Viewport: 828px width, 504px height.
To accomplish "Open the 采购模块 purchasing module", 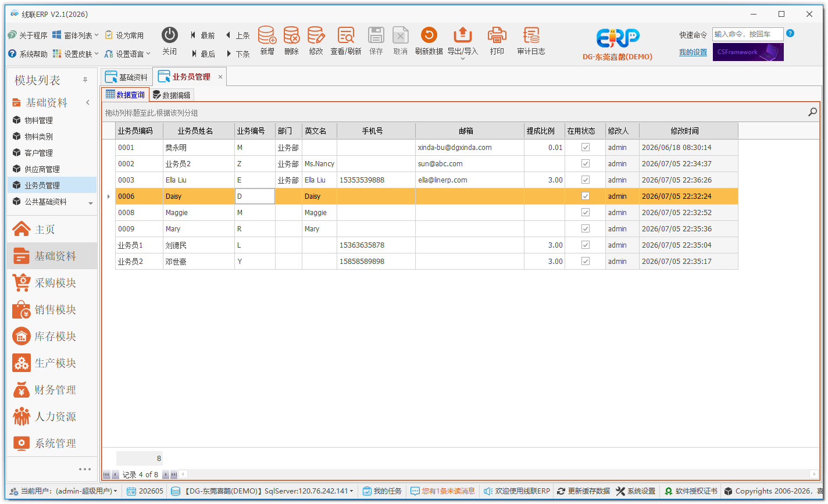I will [x=52, y=283].
